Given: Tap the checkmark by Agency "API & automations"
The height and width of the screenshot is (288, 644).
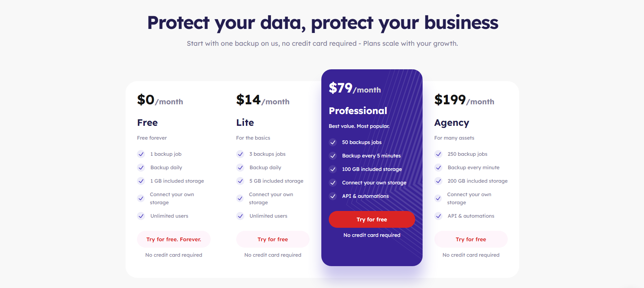Looking at the screenshot, I should pyautogui.click(x=438, y=216).
